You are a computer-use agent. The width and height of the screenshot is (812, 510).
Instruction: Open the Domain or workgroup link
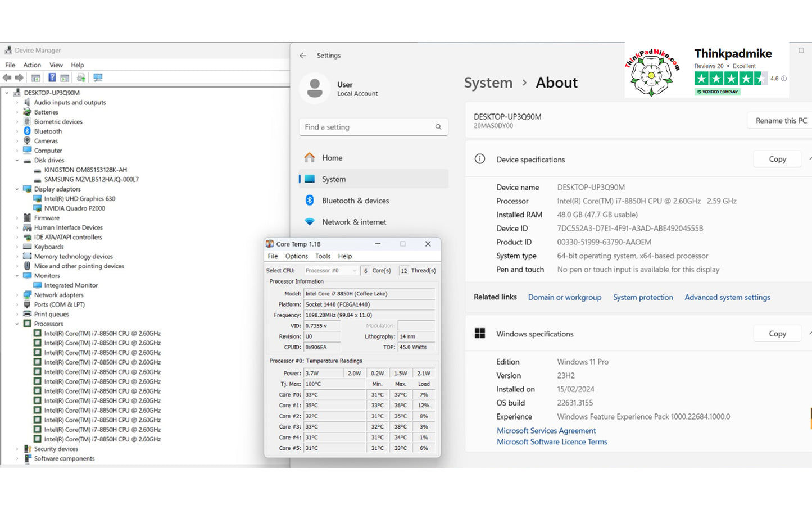564,297
